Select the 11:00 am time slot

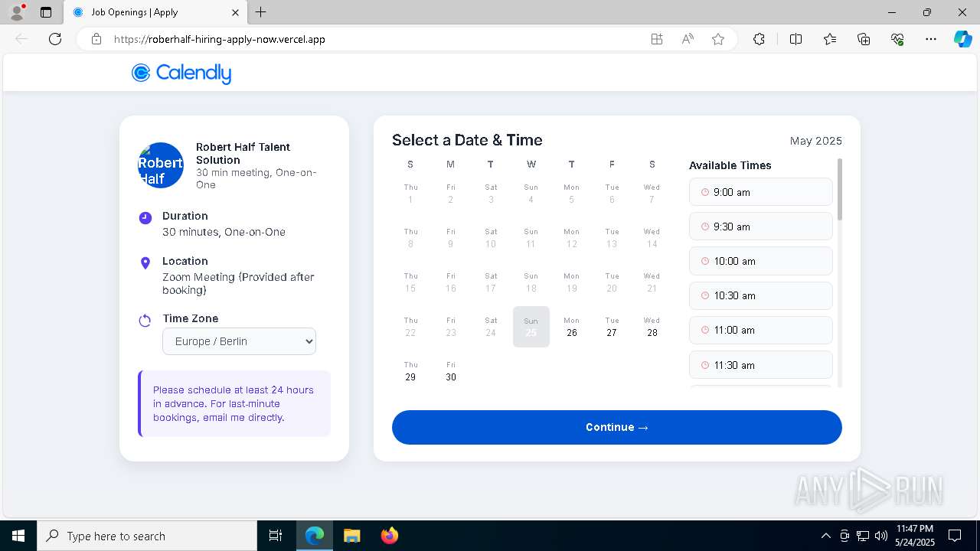tap(760, 330)
